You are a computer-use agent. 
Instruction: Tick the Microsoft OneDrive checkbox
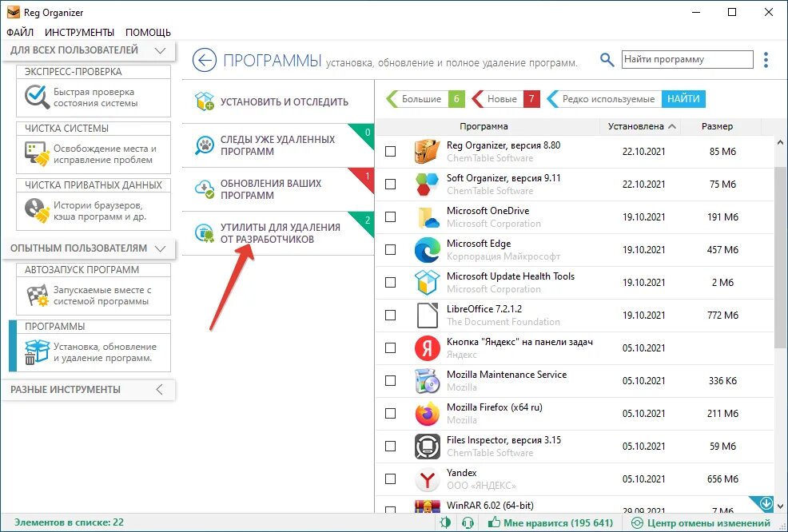pyautogui.click(x=391, y=217)
